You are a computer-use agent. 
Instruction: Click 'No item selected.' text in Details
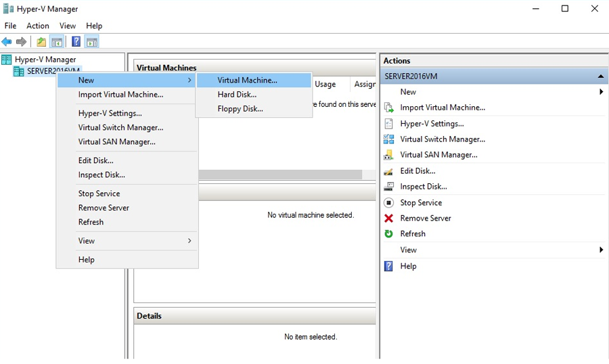(x=311, y=337)
